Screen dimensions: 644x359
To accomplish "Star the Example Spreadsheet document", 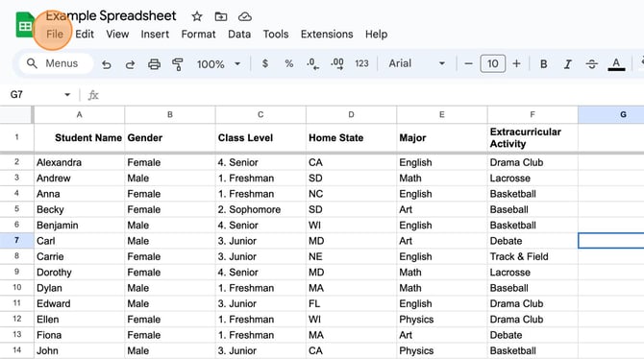I will coord(197,16).
